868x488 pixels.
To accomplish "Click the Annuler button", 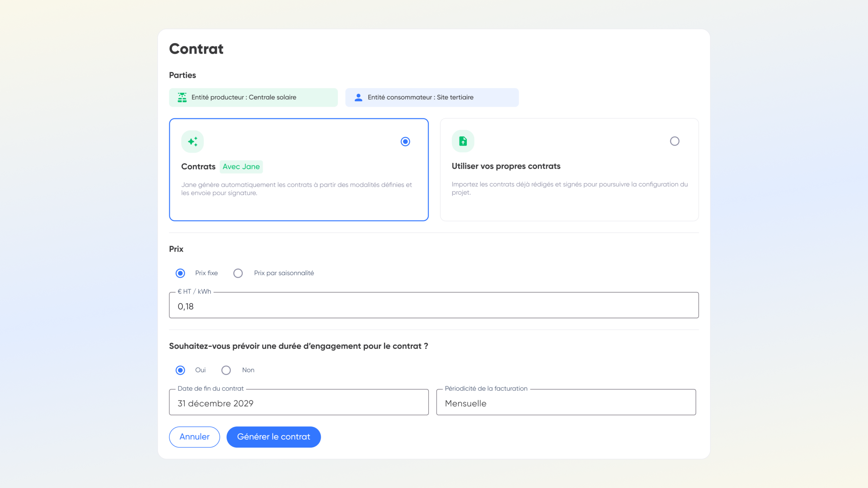I will pos(195,437).
